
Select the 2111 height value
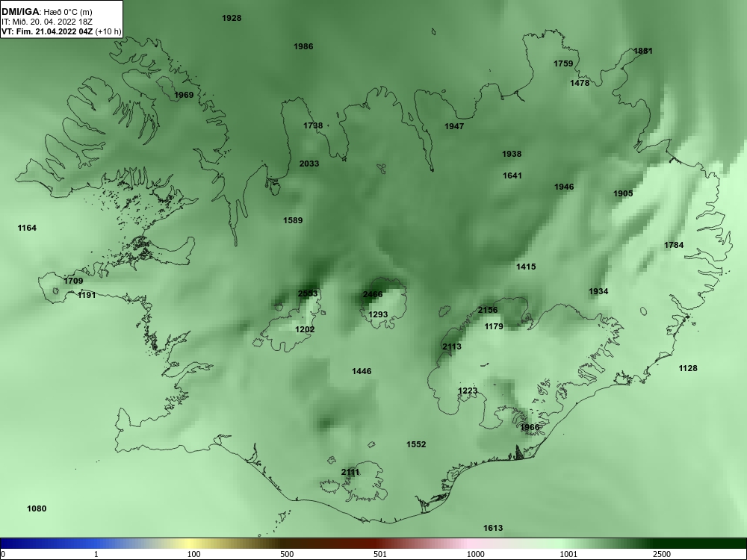point(350,473)
